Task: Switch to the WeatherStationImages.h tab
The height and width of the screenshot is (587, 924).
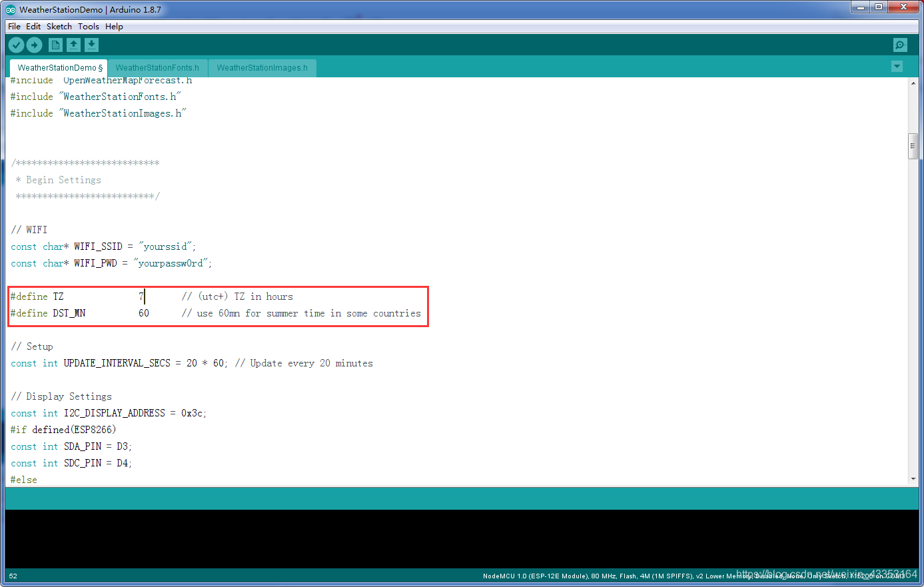Action: pos(262,68)
